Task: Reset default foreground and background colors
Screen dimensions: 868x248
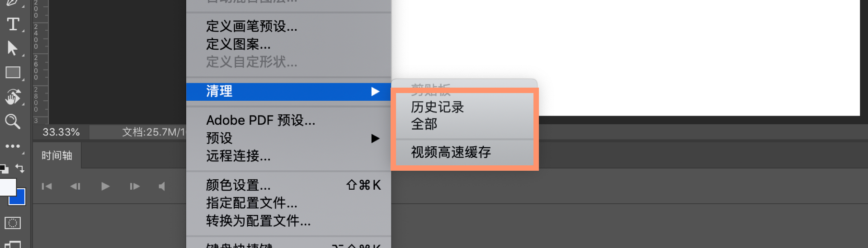Action: point(4,169)
